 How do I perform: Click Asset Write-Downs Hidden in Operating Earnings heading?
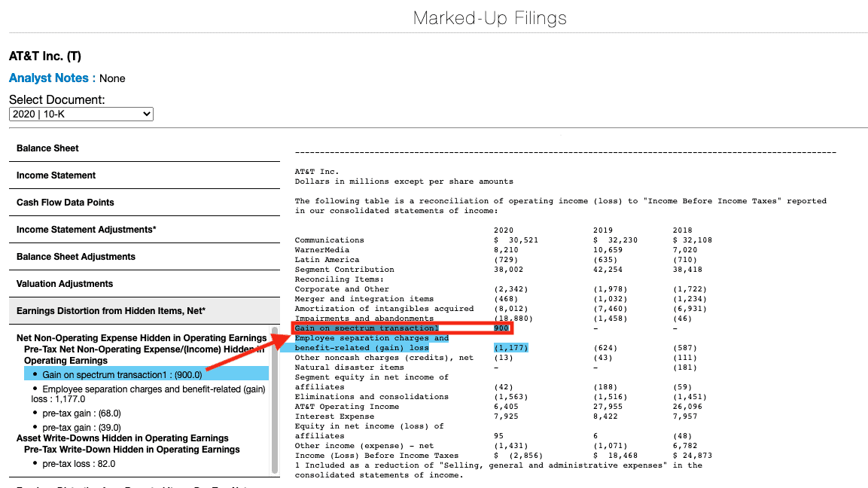pos(123,438)
